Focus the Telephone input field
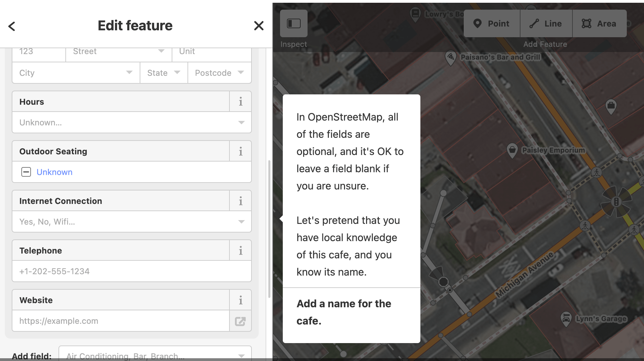The height and width of the screenshot is (361, 644). tap(132, 271)
